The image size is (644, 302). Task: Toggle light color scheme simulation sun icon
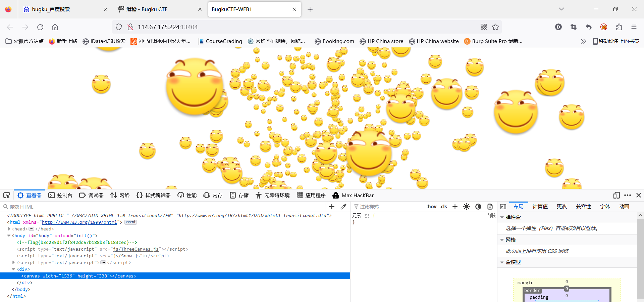pos(467,207)
